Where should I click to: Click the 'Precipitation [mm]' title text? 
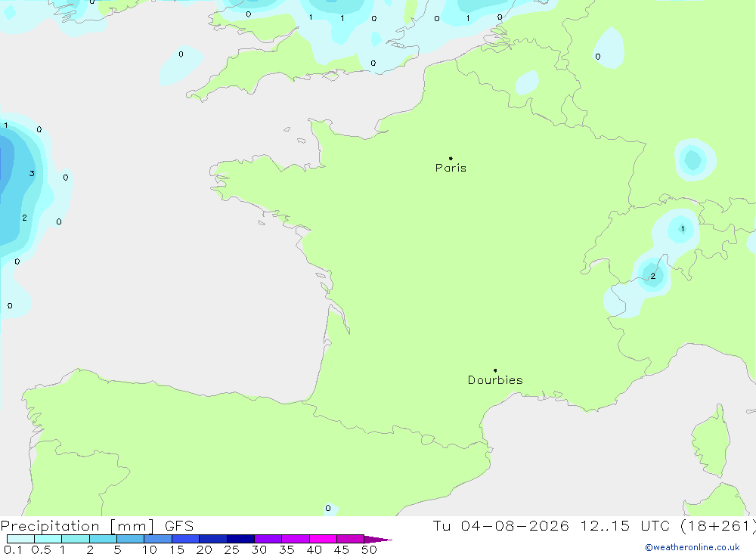click(77, 526)
